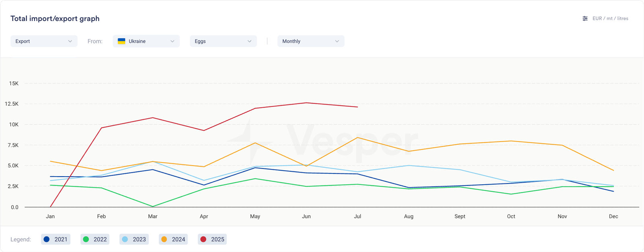
Task: Expand the Eggs product dropdown
Action: (x=223, y=41)
